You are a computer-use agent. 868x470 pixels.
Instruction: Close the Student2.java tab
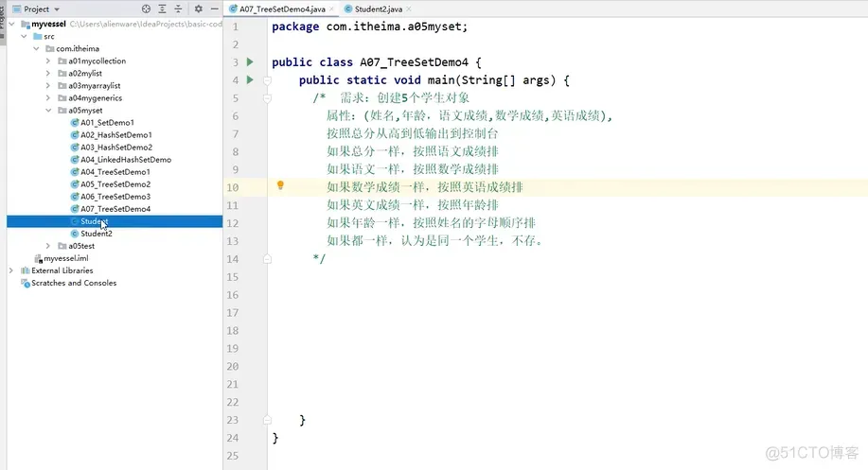pos(409,9)
